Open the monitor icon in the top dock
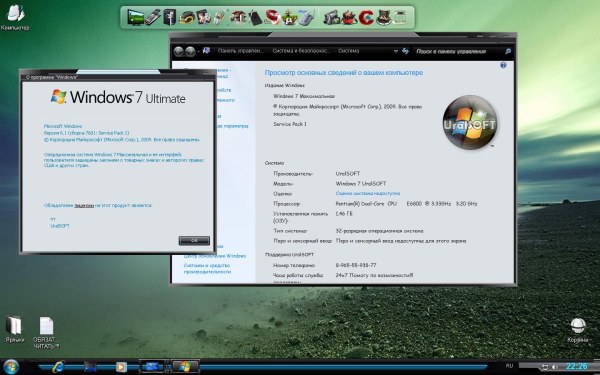 (x=135, y=17)
